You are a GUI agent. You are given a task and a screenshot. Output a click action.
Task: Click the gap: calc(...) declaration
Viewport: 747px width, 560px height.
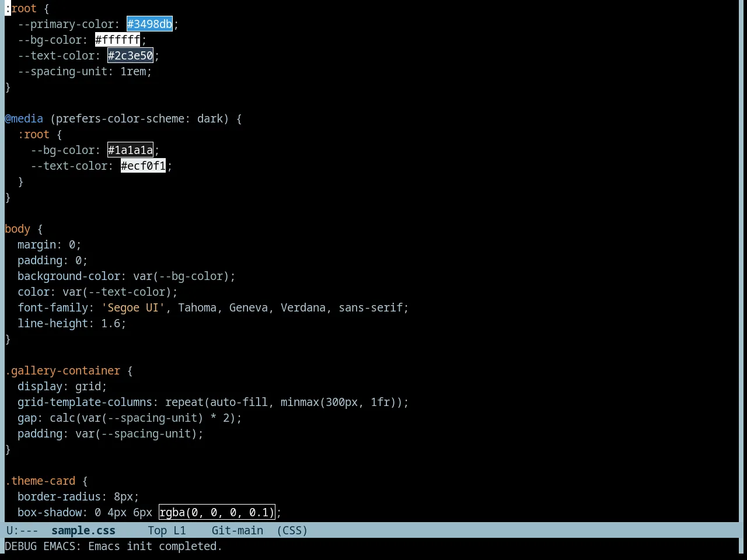130,418
